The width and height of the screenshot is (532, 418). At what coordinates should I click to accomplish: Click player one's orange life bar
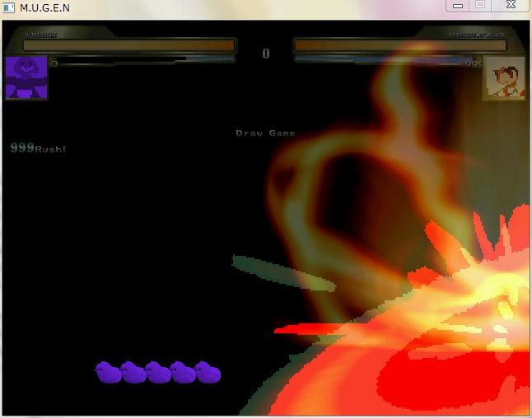[x=129, y=45]
